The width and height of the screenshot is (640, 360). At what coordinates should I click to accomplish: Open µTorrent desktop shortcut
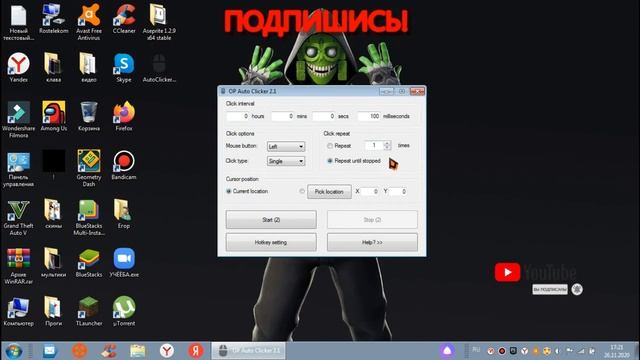pyautogui.click(x=124, y=311)
